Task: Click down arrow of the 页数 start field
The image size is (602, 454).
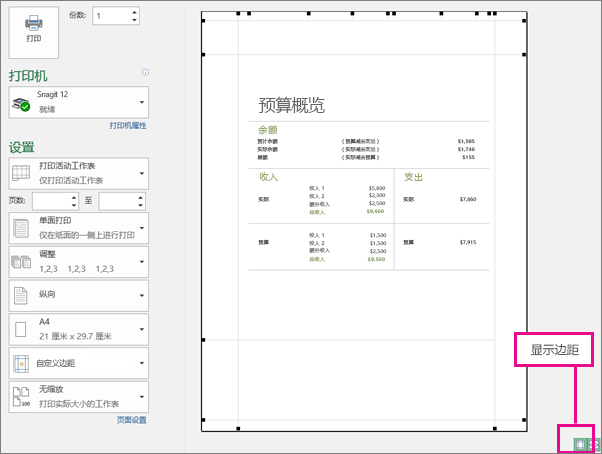Action: click(x=74, y=205)
